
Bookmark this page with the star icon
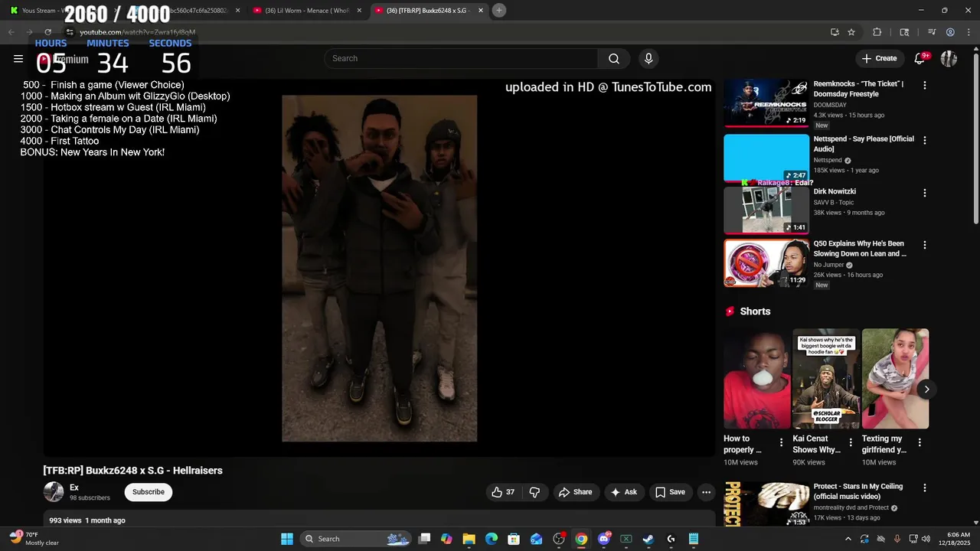pos(851,32)
